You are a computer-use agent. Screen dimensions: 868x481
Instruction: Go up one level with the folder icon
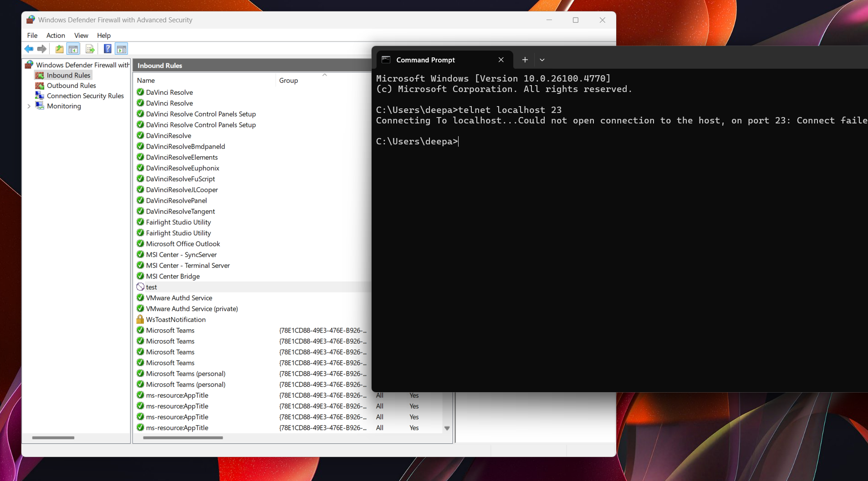coord(59,49)
